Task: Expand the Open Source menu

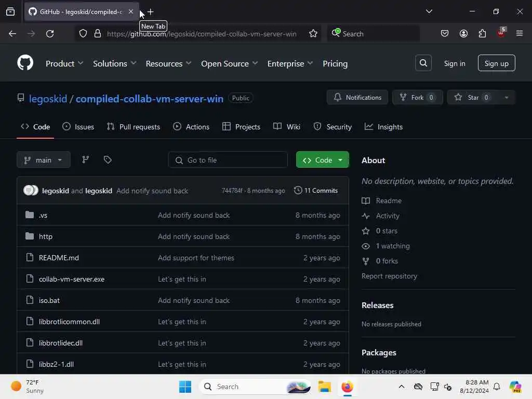Action: (229, 63)
